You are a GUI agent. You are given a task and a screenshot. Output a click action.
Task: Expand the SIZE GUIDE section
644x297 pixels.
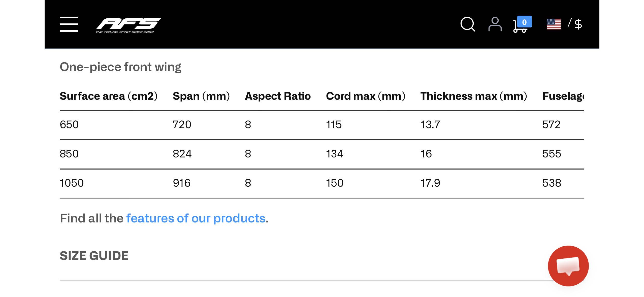[x=94, y=256]
